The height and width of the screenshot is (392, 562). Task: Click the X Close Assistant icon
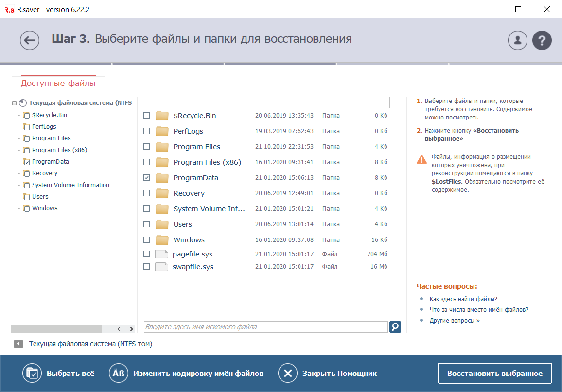288,373
